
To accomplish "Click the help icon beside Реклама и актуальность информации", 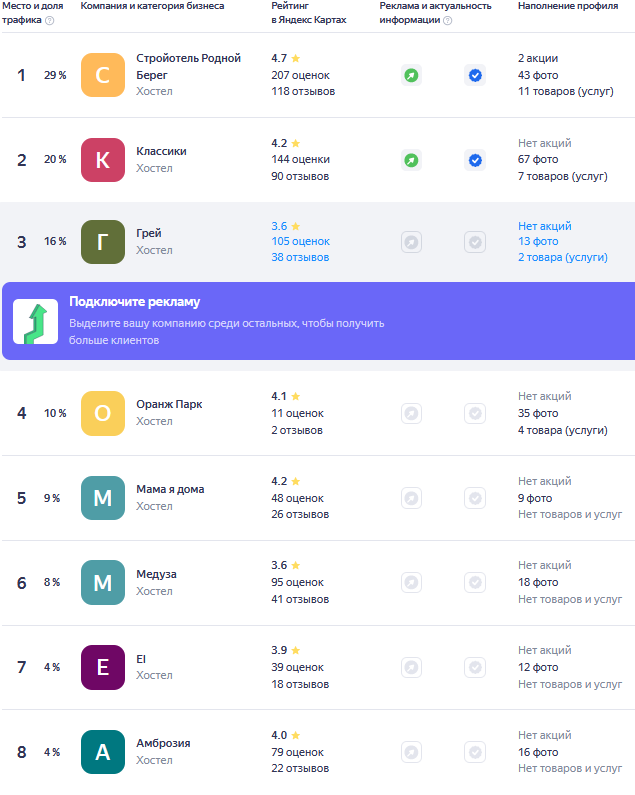I will pyautogui.click(x=447, y=20).
